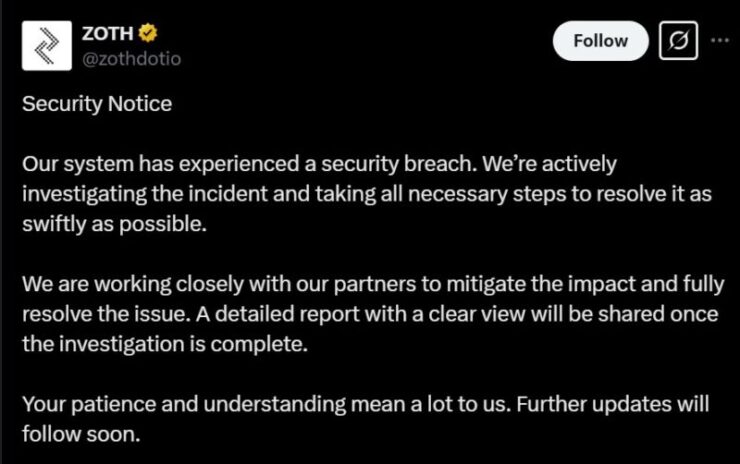Click the line starting 'Our system has experienced'

pos(320,164)
